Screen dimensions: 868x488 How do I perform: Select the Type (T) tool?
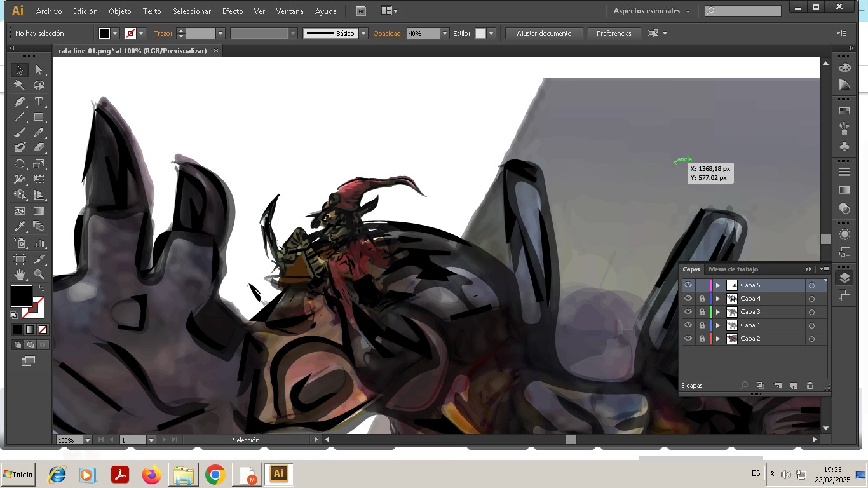point(39,102)
